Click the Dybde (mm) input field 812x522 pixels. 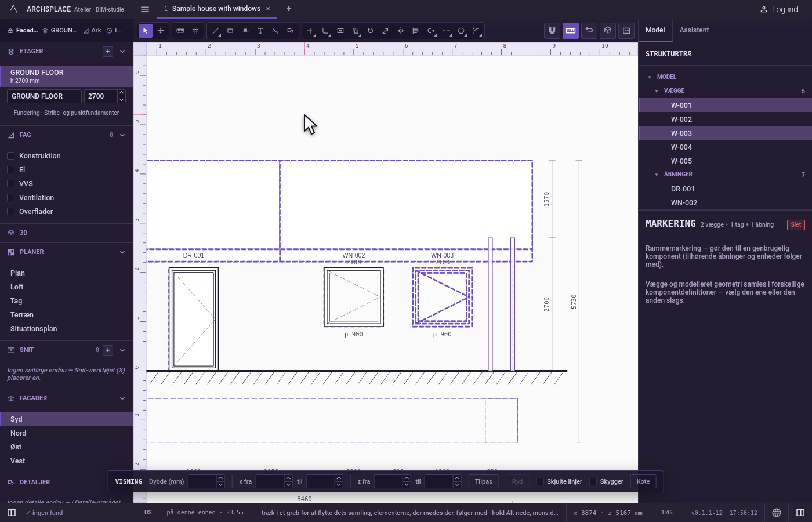[x=202, y=481]
